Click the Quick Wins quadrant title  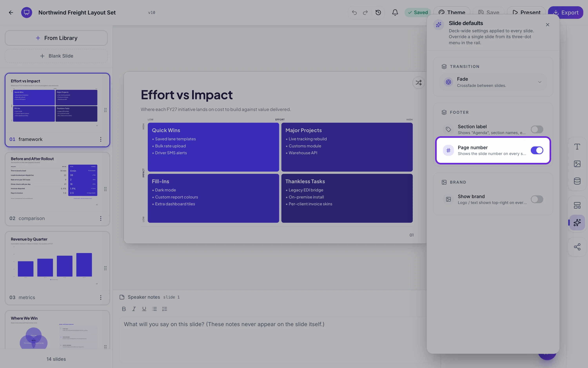tap(166, 130)
